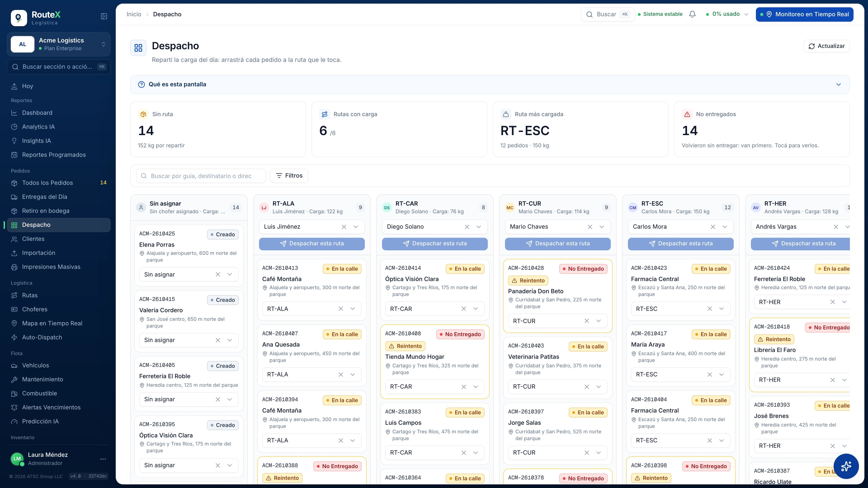Go to Inicio breadcrumb link
This screenshot has width=868, height=488.
click(x=134, y=14)
